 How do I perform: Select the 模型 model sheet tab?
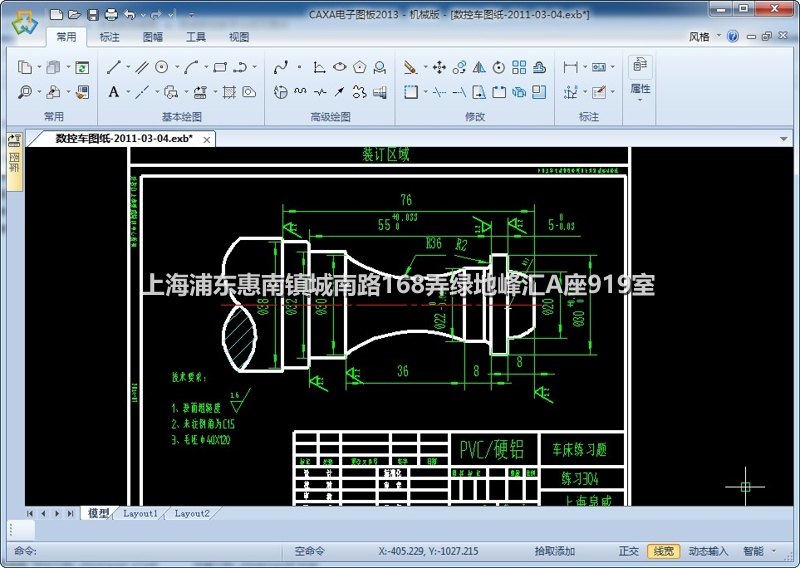click(x=98, y=513)
